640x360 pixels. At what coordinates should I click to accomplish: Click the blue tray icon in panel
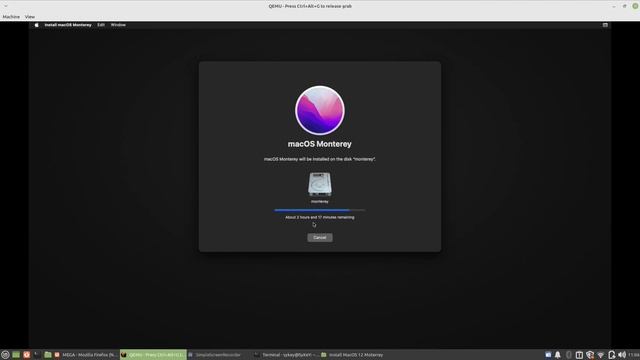[548, 355]
